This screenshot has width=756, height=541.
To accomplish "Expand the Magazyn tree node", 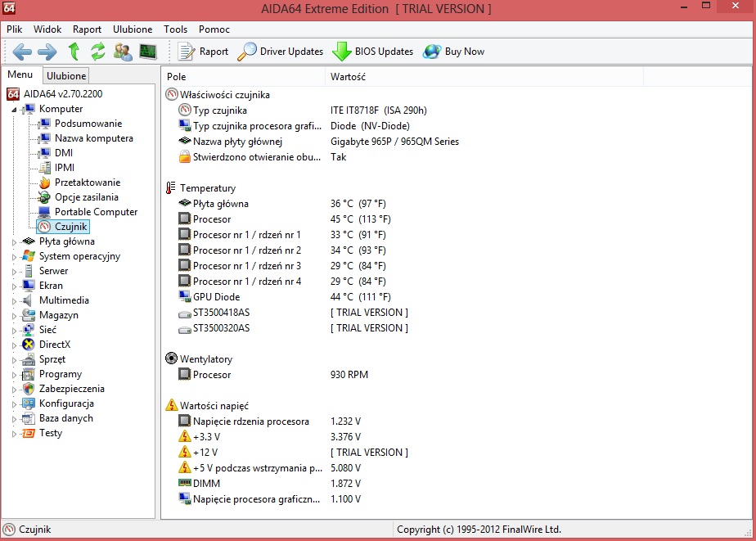I will pos(14,316).
